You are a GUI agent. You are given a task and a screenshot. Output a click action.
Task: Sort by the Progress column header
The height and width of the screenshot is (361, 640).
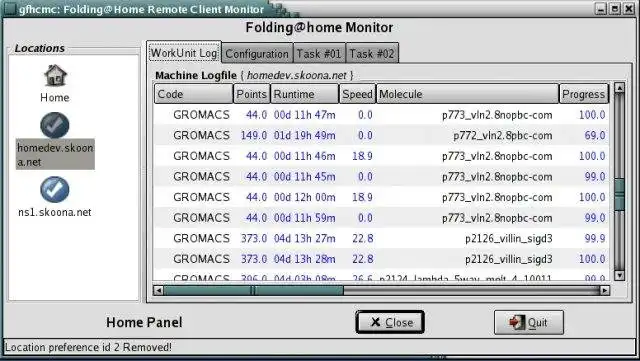tap(584, 94)
